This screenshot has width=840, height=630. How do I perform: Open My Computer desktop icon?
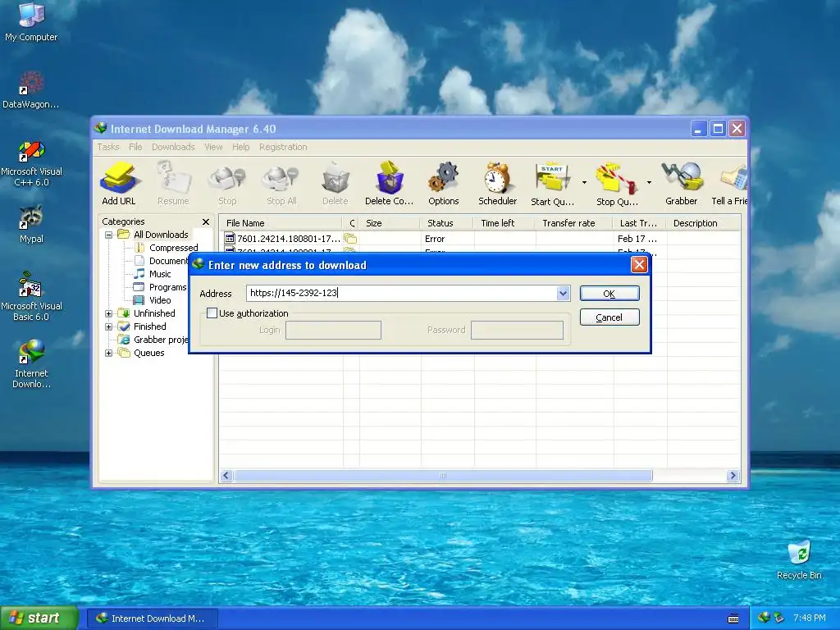(x=31, y=16)
